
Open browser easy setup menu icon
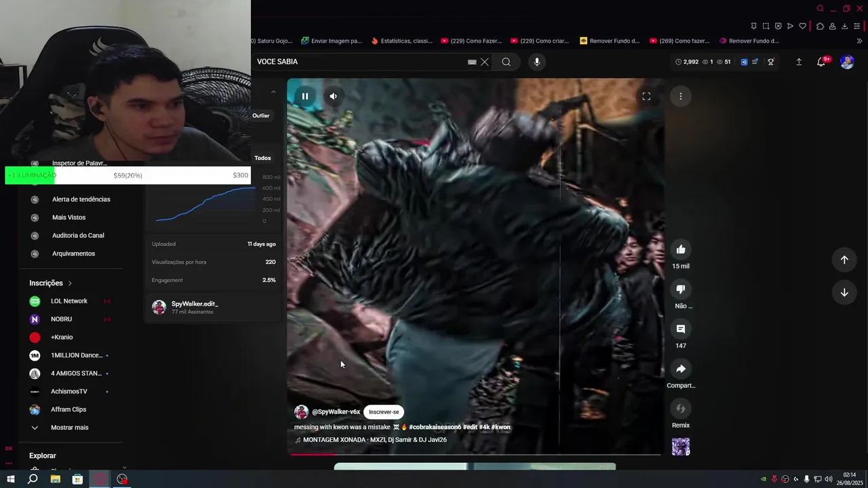tap(856, 26)
